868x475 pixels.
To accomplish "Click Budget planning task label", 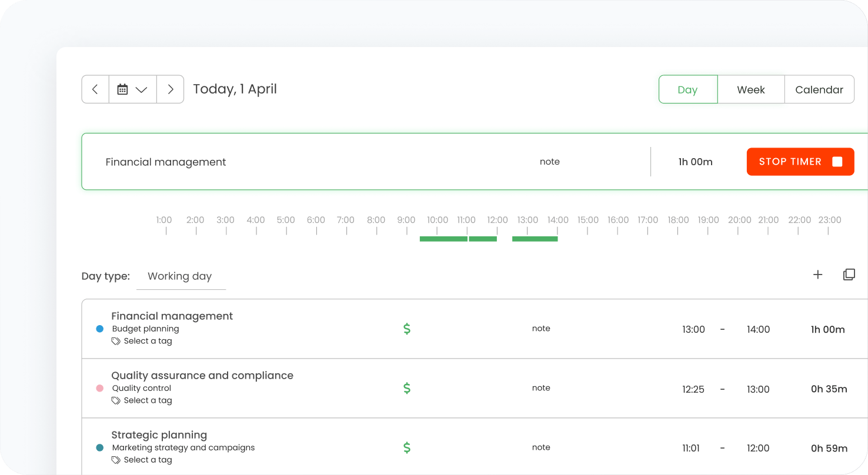I will (x=146, y=329).
